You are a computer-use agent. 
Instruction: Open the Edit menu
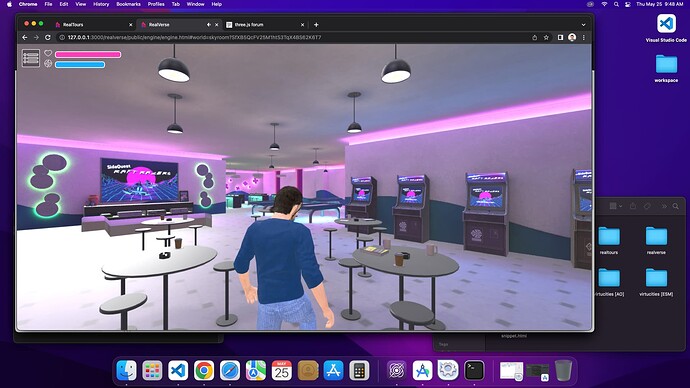click(x=64, y=4)
